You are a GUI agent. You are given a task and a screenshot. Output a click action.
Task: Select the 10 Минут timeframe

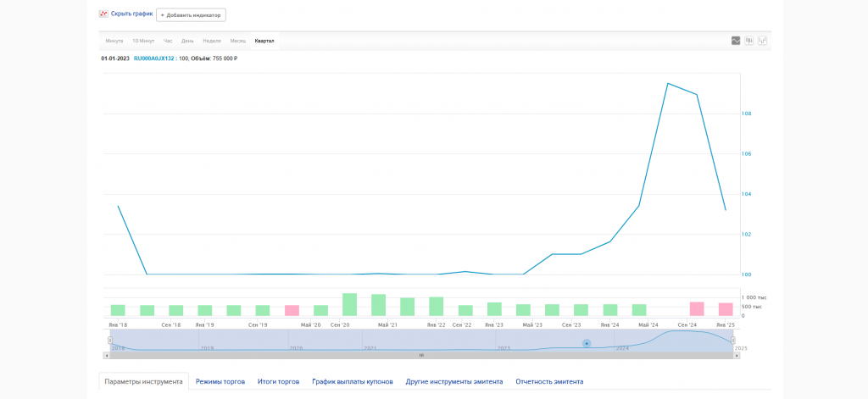[143, 41]
